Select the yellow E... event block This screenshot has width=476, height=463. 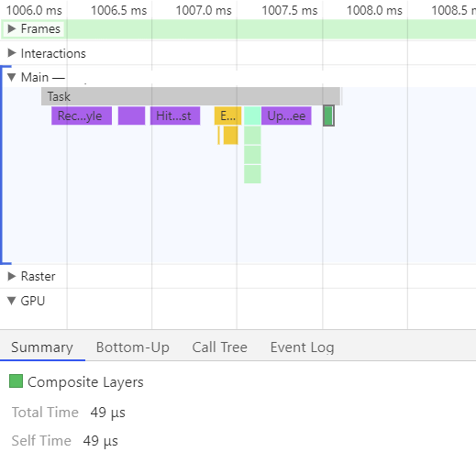(x=227, y=116)
